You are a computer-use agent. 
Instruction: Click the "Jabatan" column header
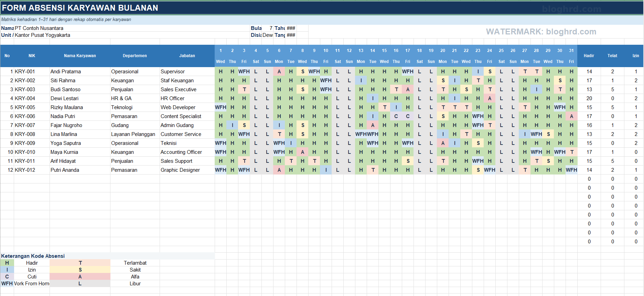tap(187, 56)
